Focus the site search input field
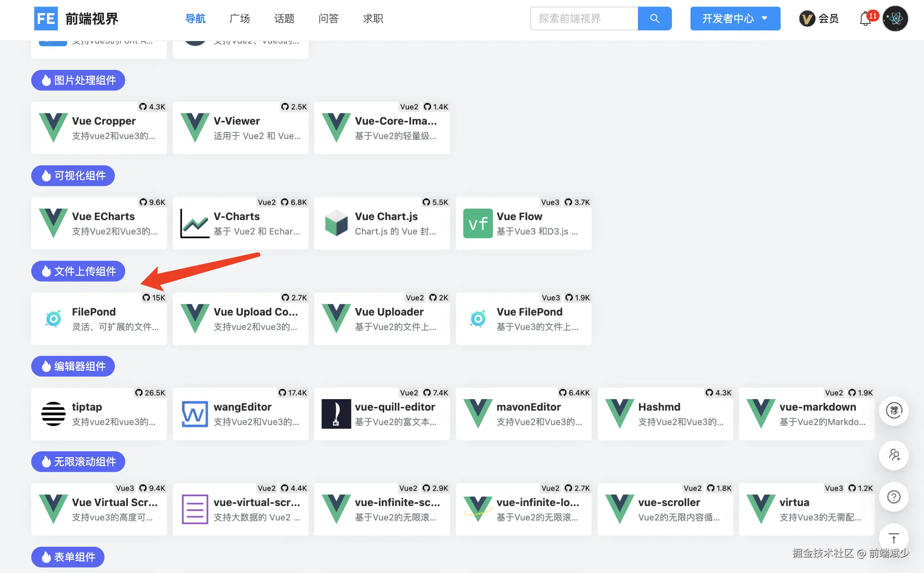924x573 pixels. 584,18
